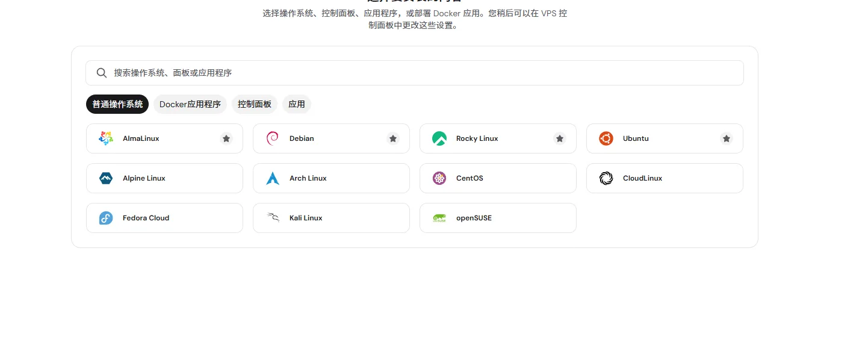Click the Arch Linux logo icon
Screen dimensions: 868x348
pyautogui.click(x=273, y=178)
